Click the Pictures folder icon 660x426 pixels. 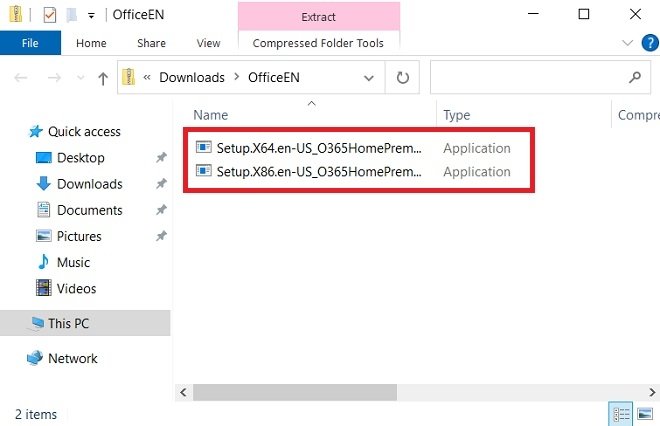[x=44, y=236]
